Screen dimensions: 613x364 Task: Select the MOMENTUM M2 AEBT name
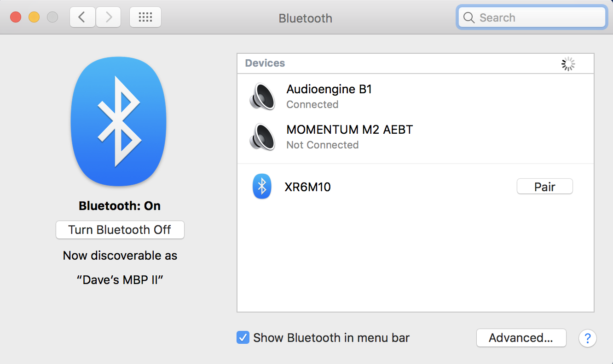pos(349,130)
